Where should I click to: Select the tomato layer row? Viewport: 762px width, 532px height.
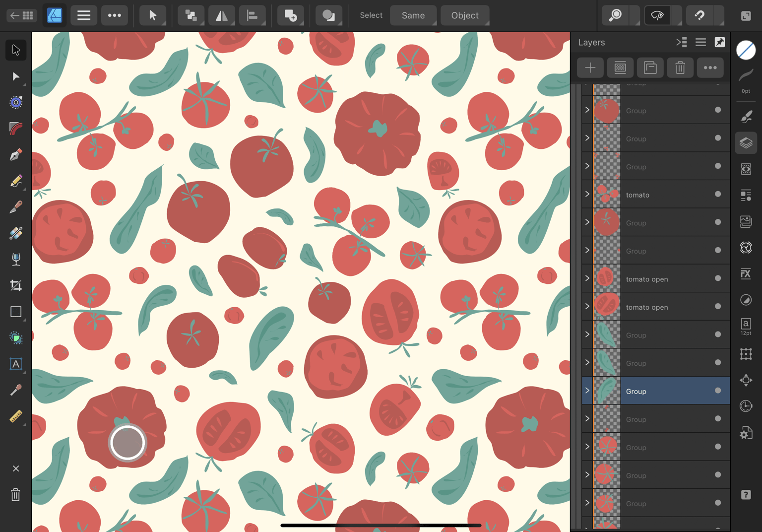click(656, 194)
